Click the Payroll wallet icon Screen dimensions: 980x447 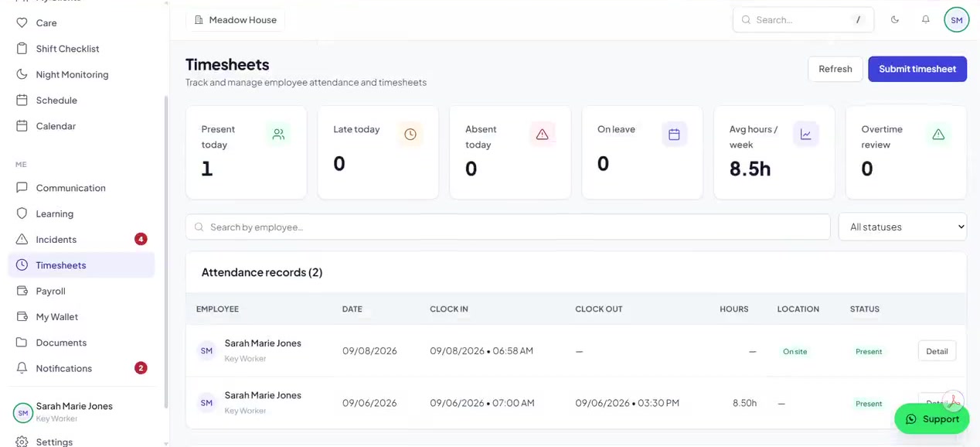pos(22,291)
